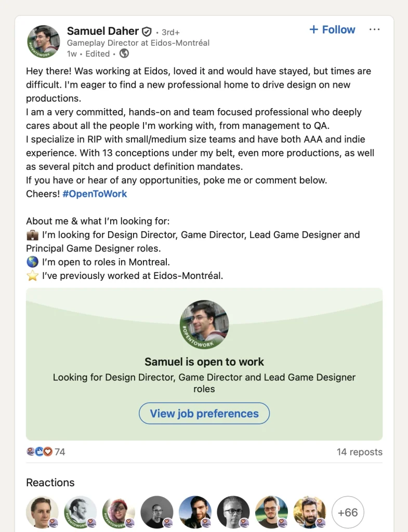Click the verified shield badge beside Samuel Daher
Viewport: 408px width, 532px height.
coord(147,32)
